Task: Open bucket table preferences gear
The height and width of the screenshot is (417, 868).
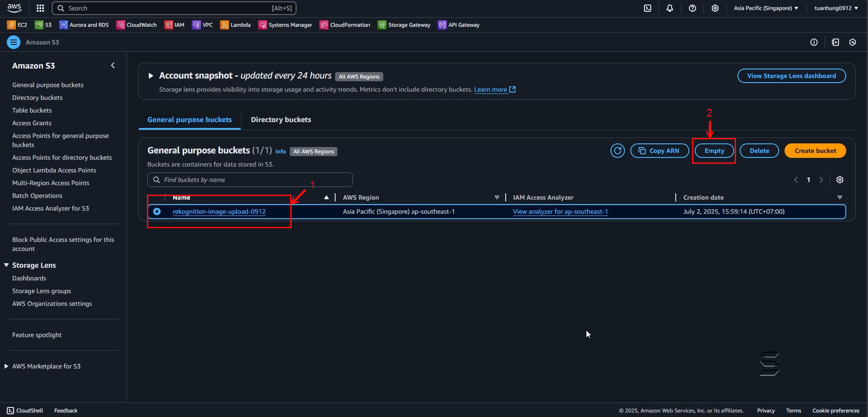Action: (840, 180)
